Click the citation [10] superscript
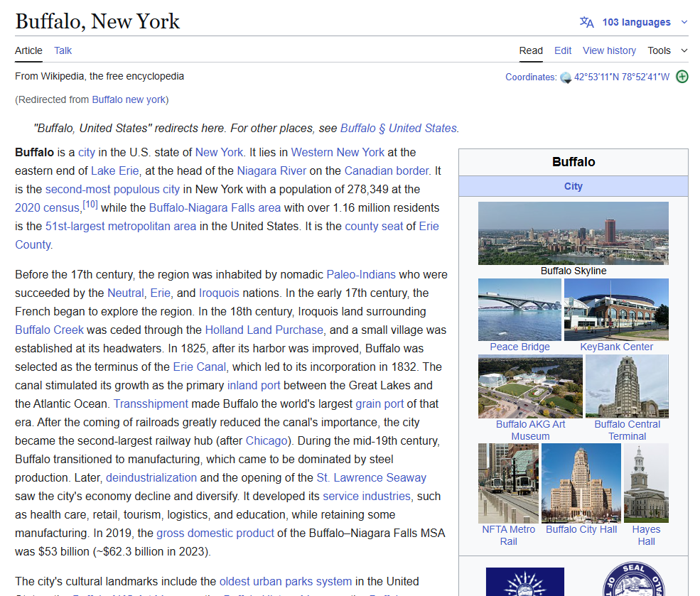Viewport: 700px width, 596px height. click(90, 205)
